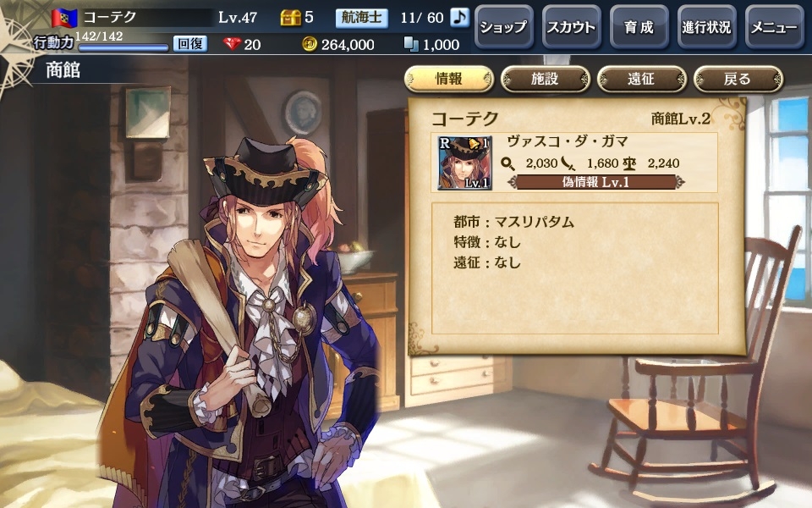Click 戻る to go back
Screen dimensions: 812x508
point(738,79)
